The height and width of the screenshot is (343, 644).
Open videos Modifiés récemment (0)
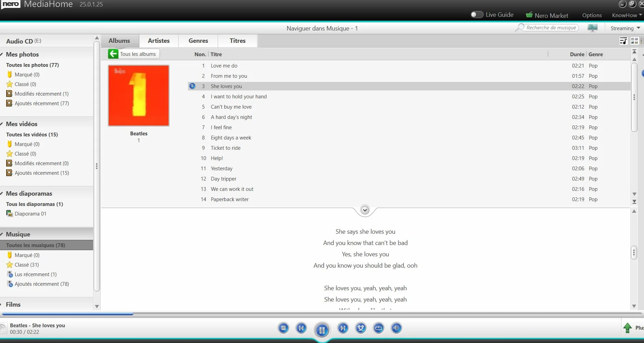(x=38, y=163)
